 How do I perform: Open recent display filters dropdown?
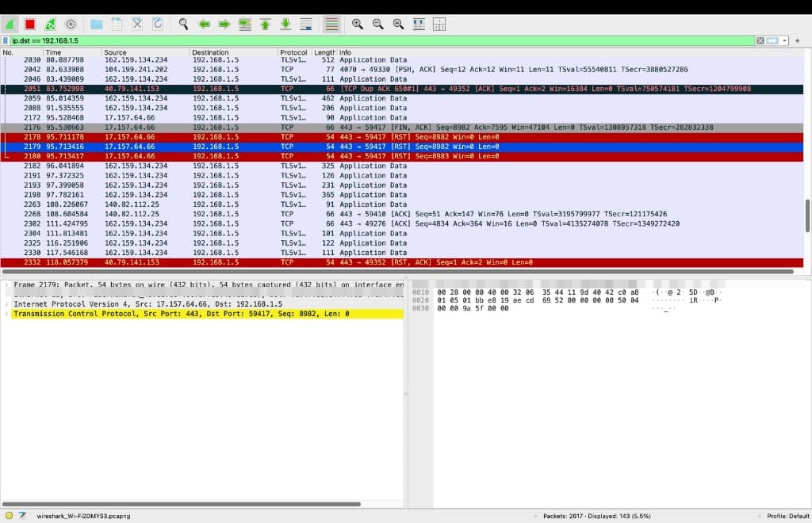pos(784,40)
